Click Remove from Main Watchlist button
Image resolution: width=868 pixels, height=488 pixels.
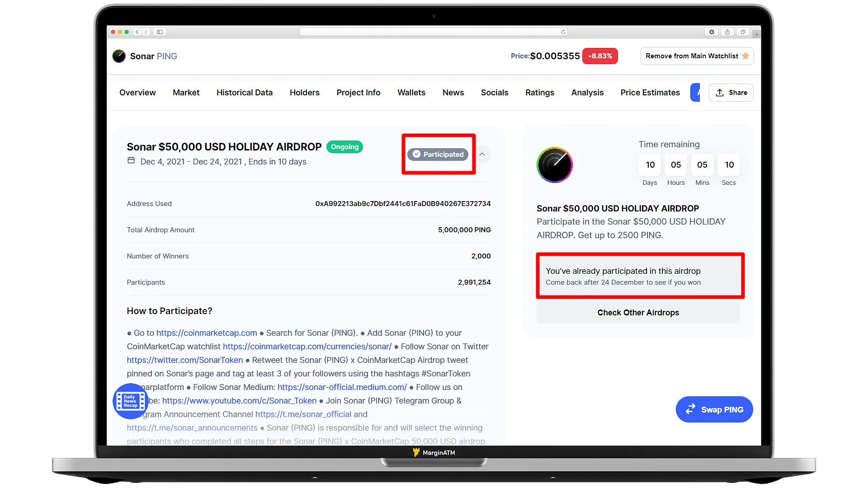click(697, 56)
